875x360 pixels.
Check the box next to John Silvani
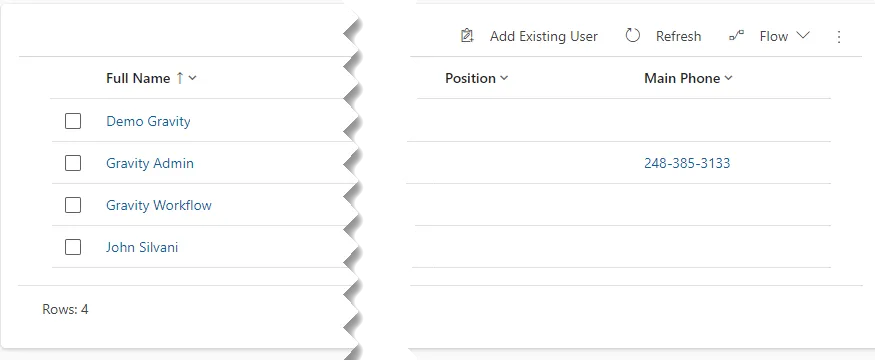pyautogui.click(x=73, y=247)
